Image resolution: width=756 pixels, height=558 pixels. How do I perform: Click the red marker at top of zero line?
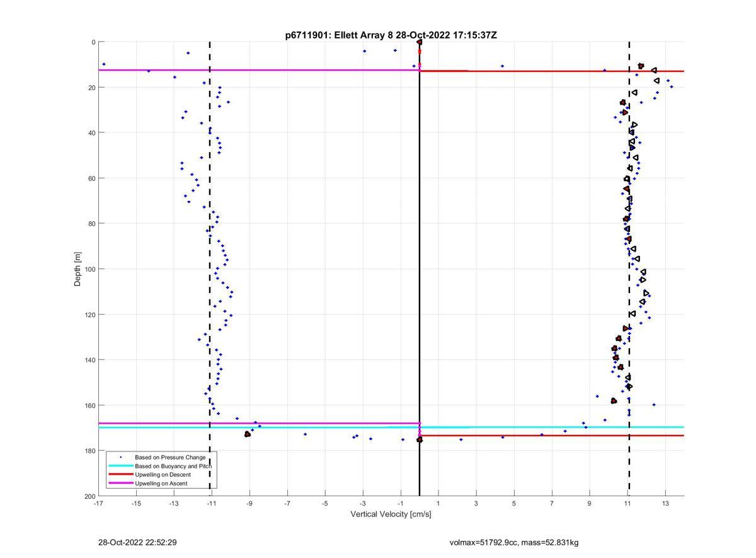(420, 42)
